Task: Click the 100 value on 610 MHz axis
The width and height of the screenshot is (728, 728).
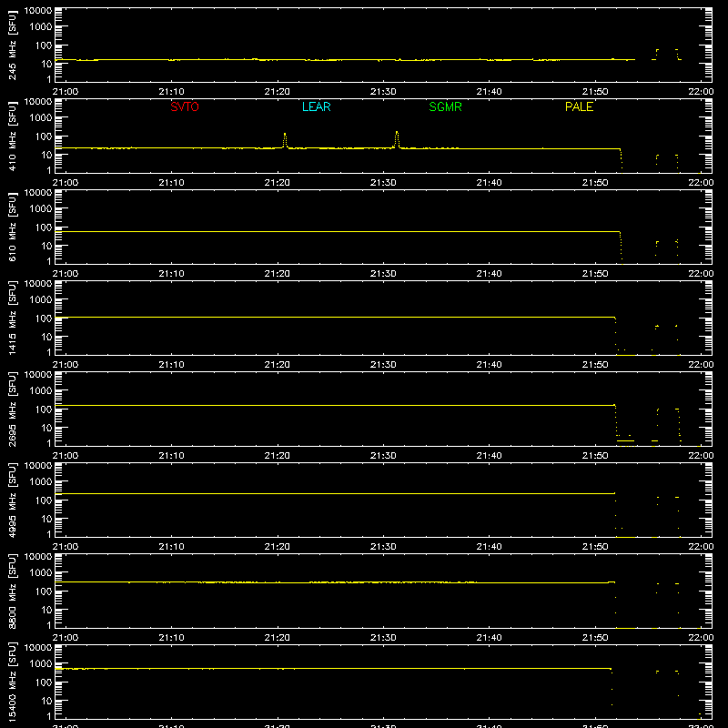Action: (44, 227)
